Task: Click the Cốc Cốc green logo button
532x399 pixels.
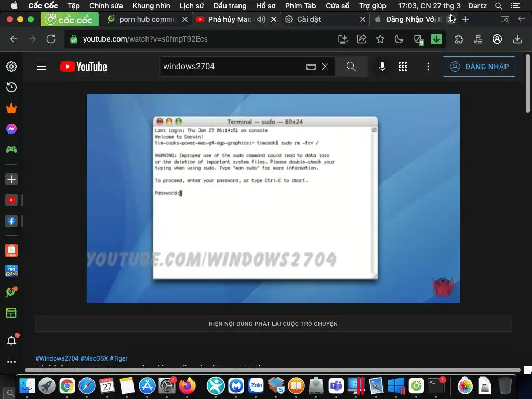Action: pyautogui.click(x=70, y=19)
